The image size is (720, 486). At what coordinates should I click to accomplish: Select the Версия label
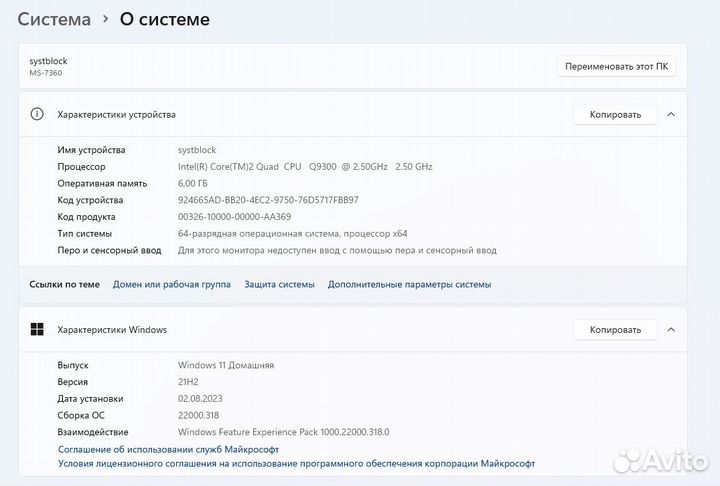click(73, 382)
